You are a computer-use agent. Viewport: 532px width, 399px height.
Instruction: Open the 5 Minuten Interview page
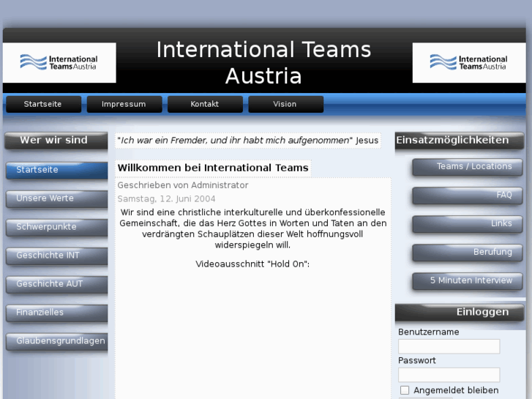tap(467, 281)
